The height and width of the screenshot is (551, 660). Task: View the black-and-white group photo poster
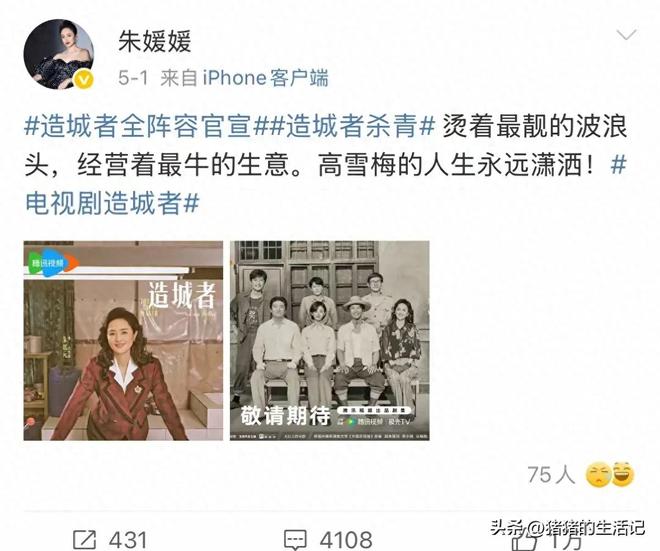coord(330,341)
